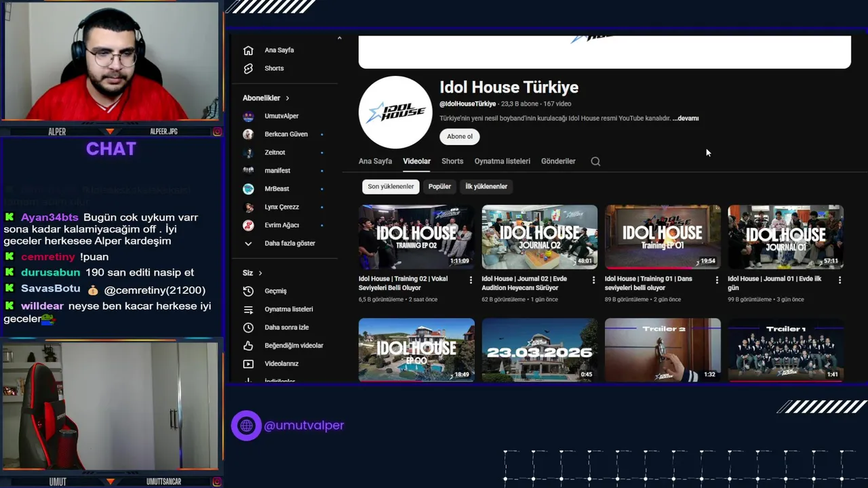Play the Journal 02 thumbnail
Screen dimensions: 868x488
540,237
